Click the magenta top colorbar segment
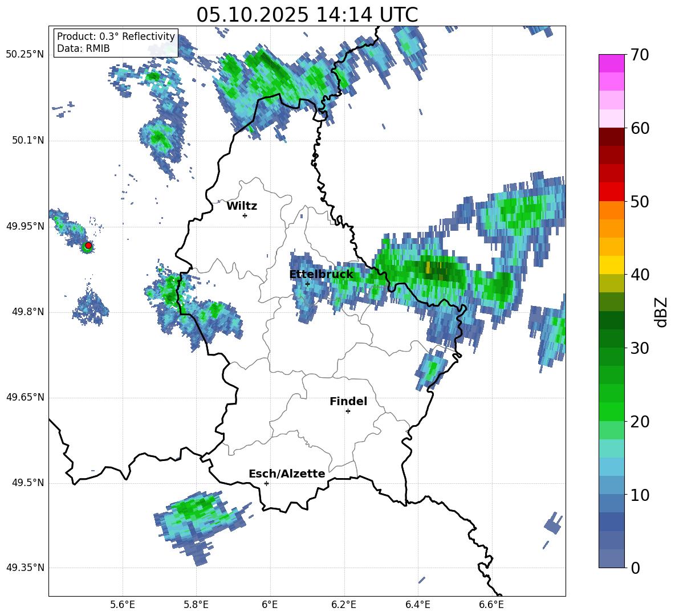Viewport: 675px width, 616px height. (x=611, y=63)
